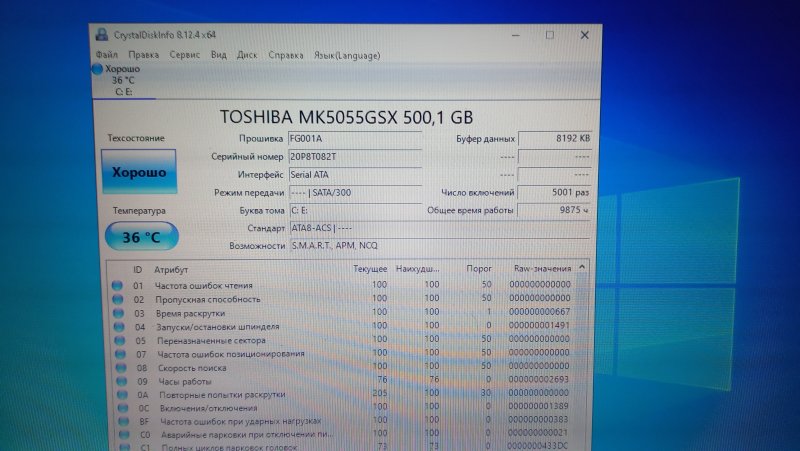800x451 pixels.
Task: Maximize the CrystalDiskInfo window
Action: [x=549, y=34]
